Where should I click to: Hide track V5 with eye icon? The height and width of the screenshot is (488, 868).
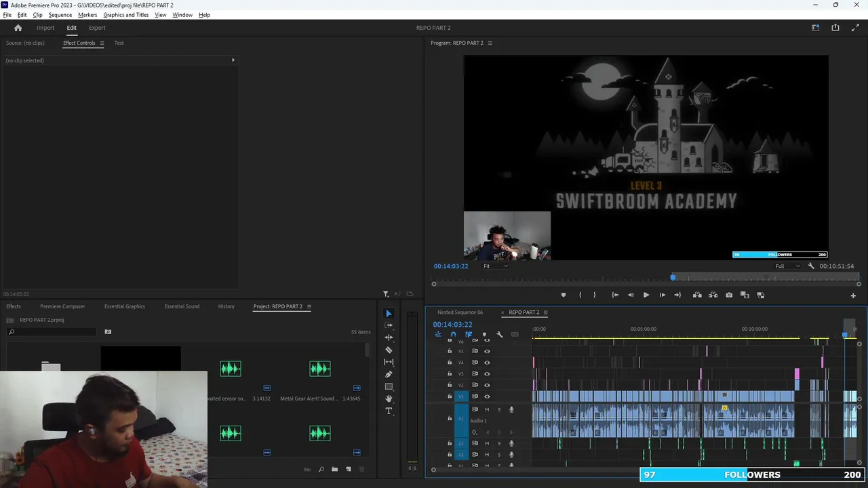pos(487,351)
